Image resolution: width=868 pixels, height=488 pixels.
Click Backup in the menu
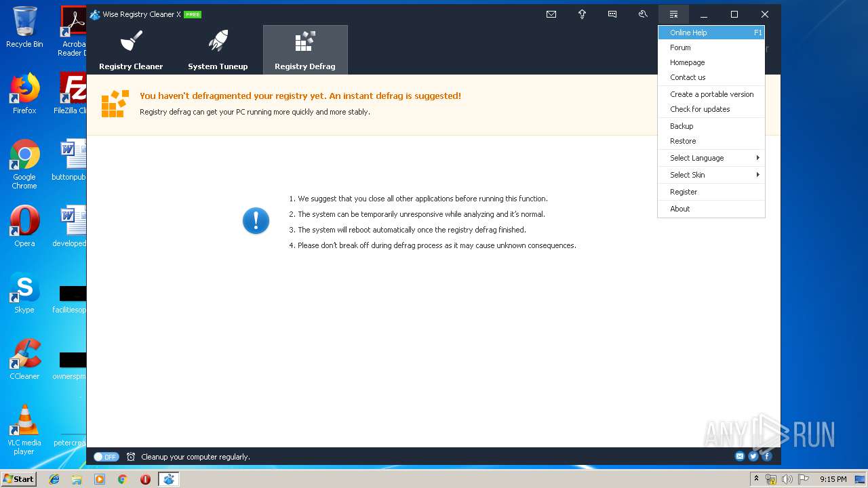711,126
